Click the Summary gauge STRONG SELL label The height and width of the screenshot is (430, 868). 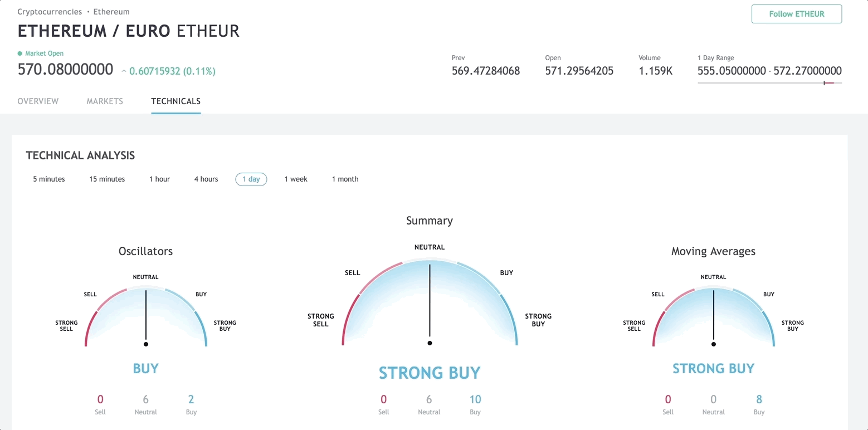click(321, 320)
